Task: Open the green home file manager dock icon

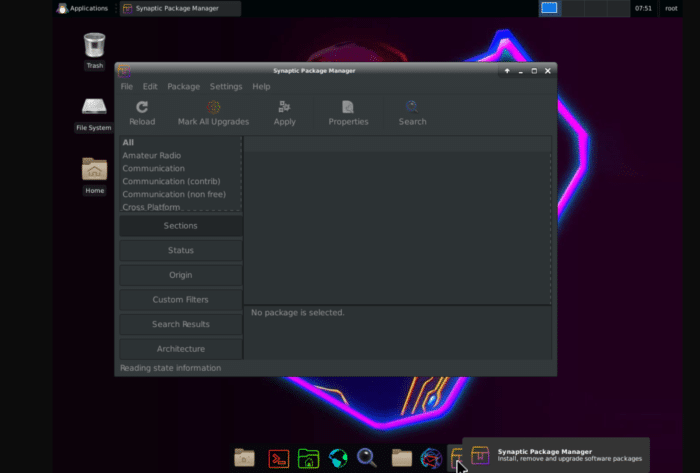Action: 308,458
